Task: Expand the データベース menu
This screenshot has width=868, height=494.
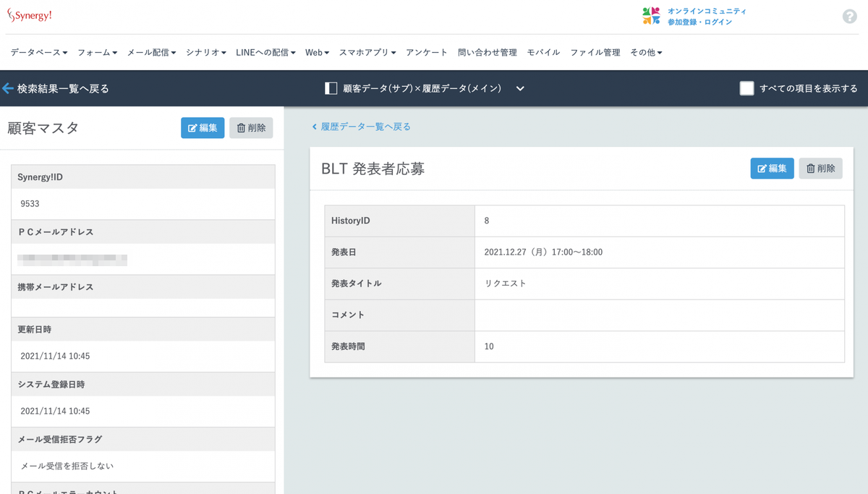Action: coord(38,52)
